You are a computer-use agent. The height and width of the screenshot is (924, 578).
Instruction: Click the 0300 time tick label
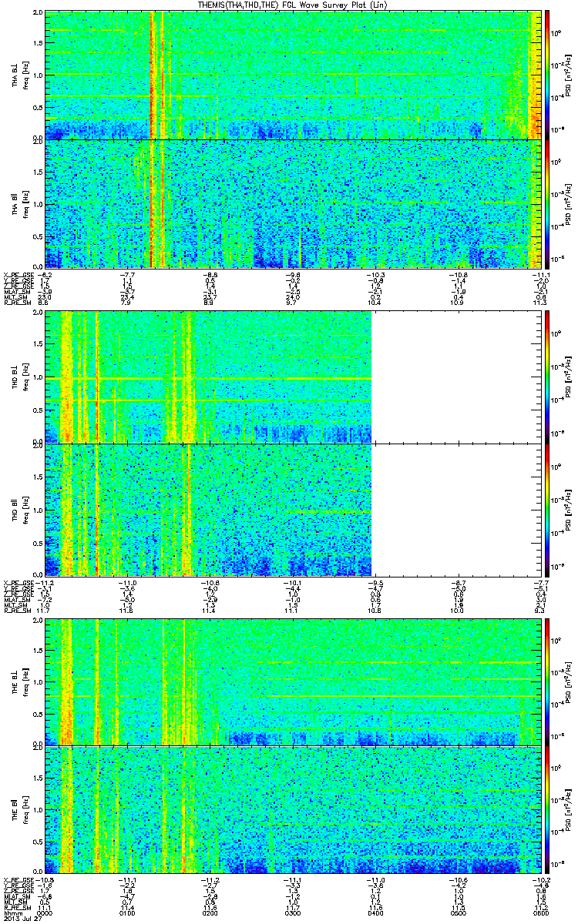point(293,913)
